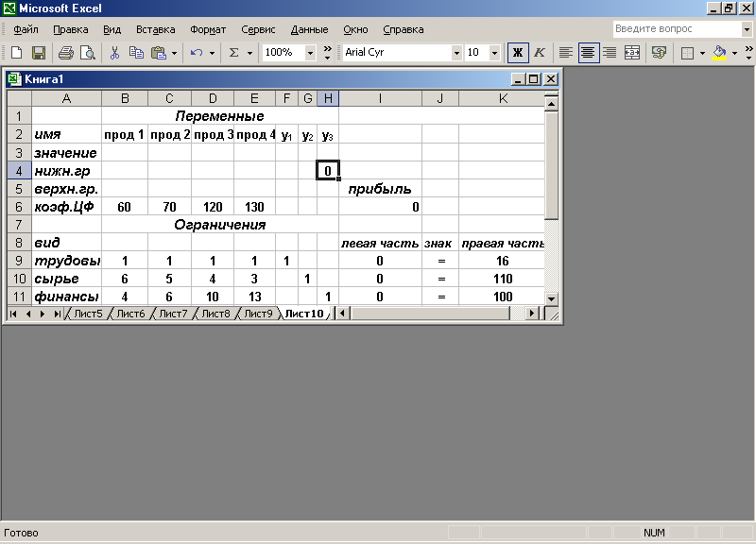
Task: Open help question history dropdown
Action: (747, 29)
